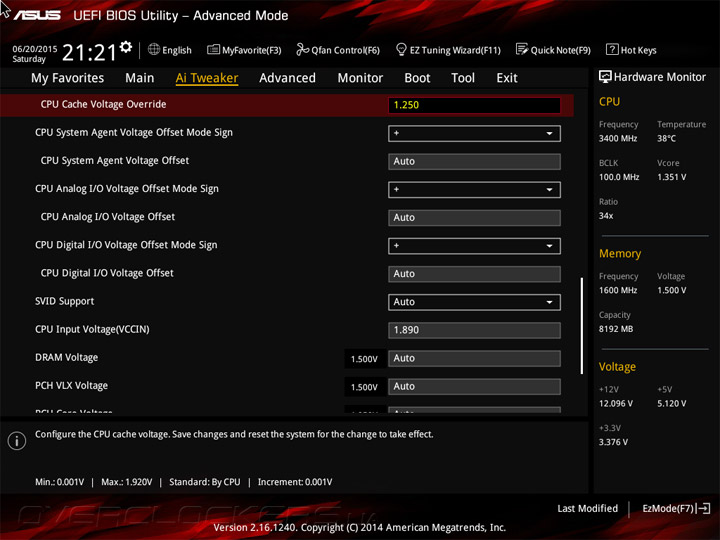Open CPU System Agent Voltage Offset Mode Sign dropdown
Image resolution: width=720 pixels, height=540 pixels.
tap(474, 134)
